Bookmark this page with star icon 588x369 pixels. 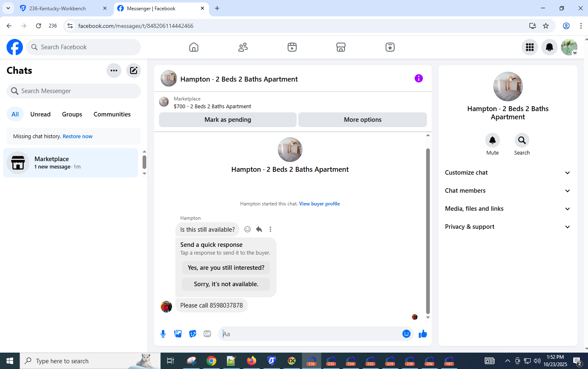[546, 26]
